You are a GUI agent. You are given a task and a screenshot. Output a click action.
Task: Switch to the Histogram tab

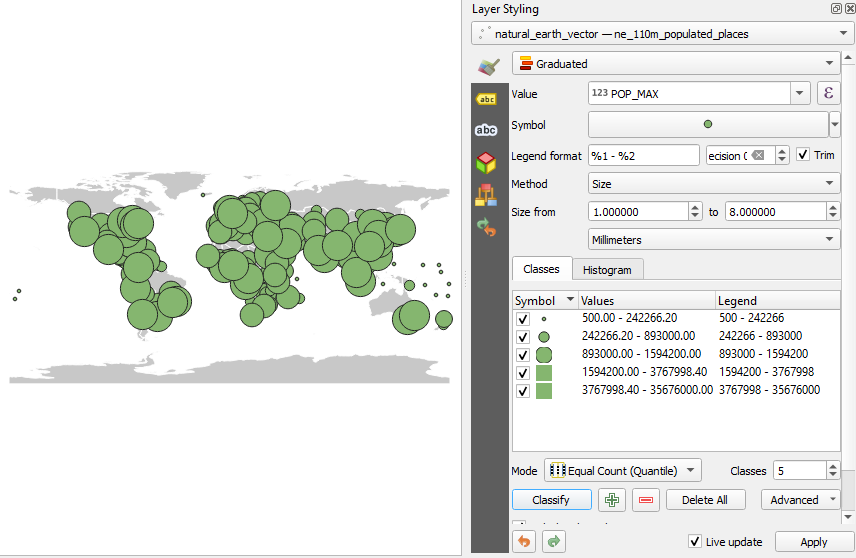pos(607,270)
